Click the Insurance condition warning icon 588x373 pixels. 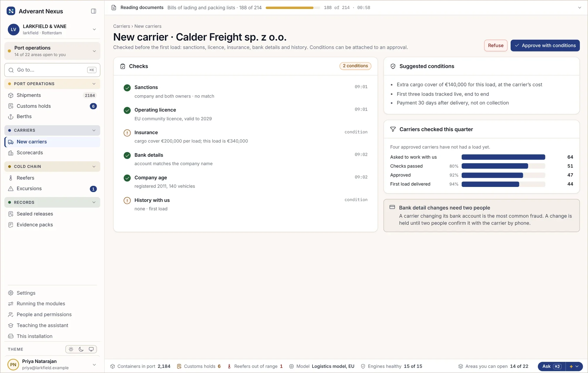pos(127,133)
